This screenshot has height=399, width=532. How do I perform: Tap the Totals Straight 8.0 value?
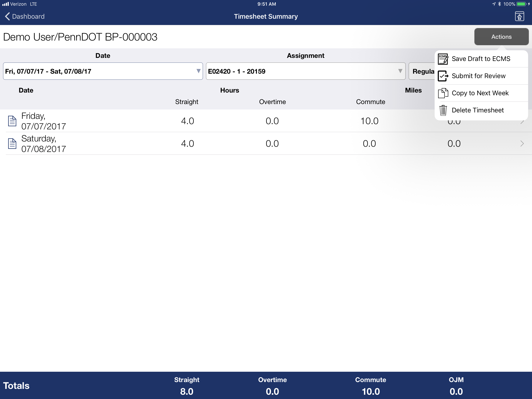click(187, 392)
